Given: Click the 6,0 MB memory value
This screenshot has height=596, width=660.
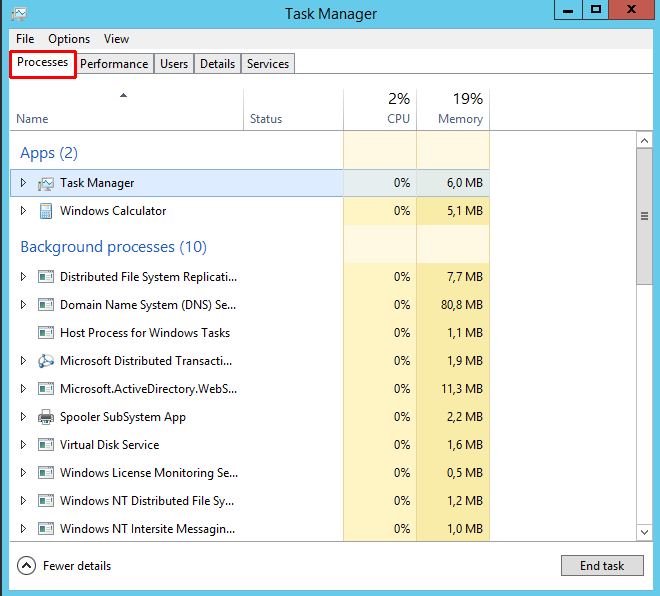Looking at the screenshot, I should coord(465,183).
